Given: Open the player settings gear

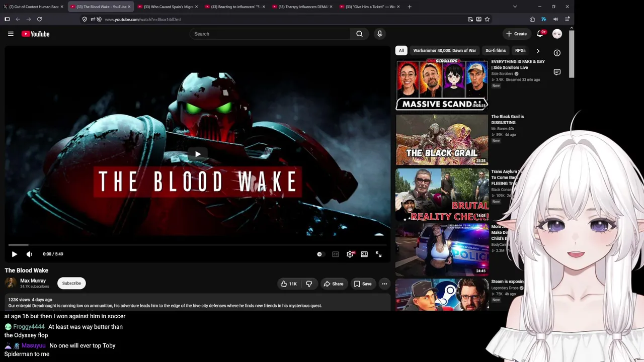Looking at the screenshot, I should pos(350,254).
